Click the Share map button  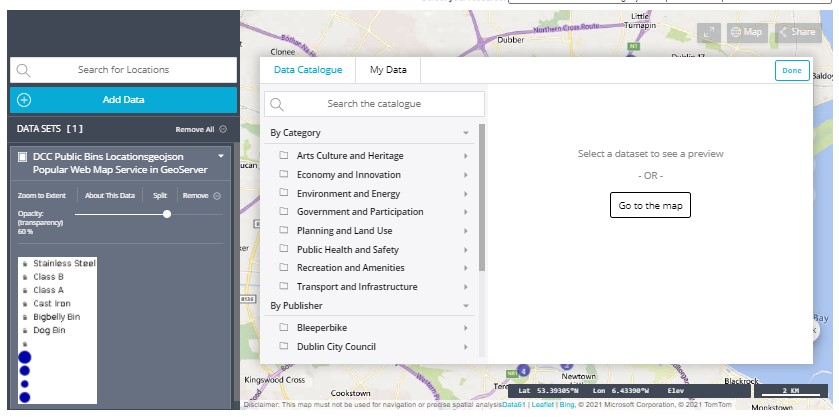click(797, 32)
